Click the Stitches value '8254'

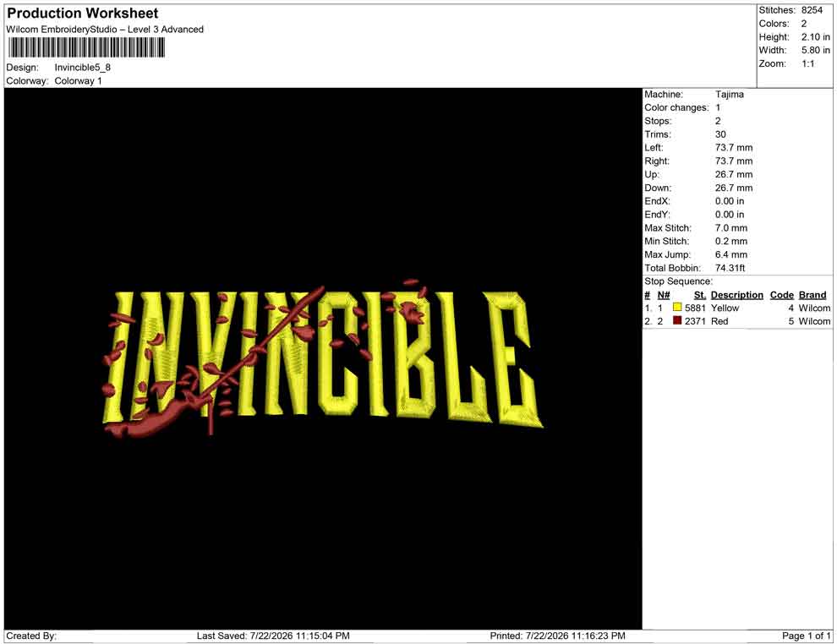pos(812,10)
